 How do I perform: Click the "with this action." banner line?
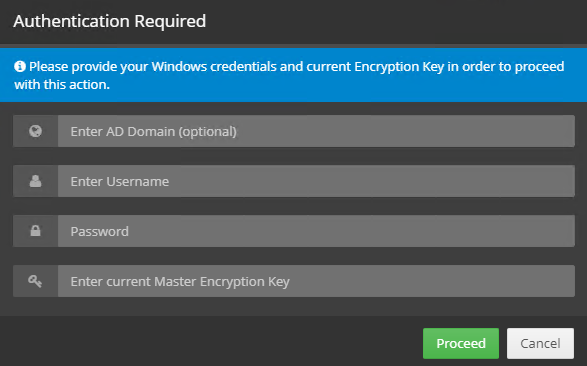click(x=62, y=85)
